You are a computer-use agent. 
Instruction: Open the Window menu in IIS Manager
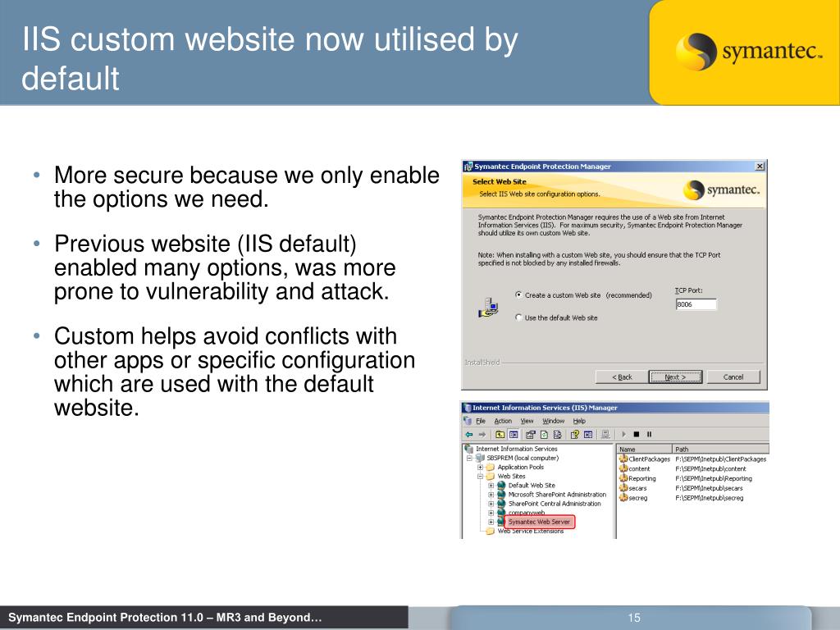[x=554, y=421]
